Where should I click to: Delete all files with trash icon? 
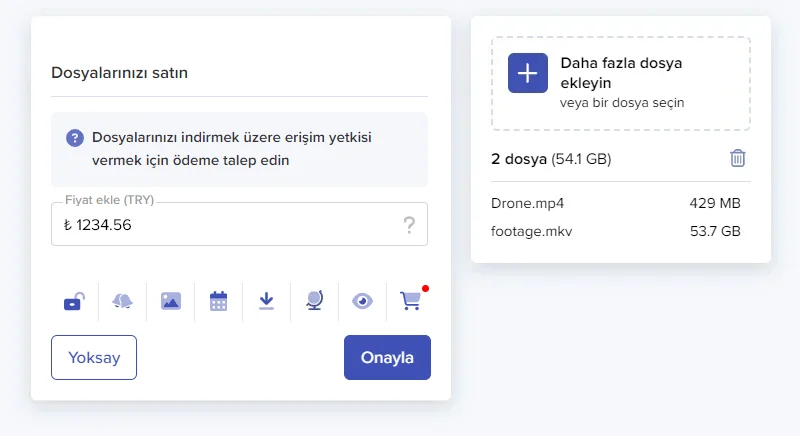[737, 158]
